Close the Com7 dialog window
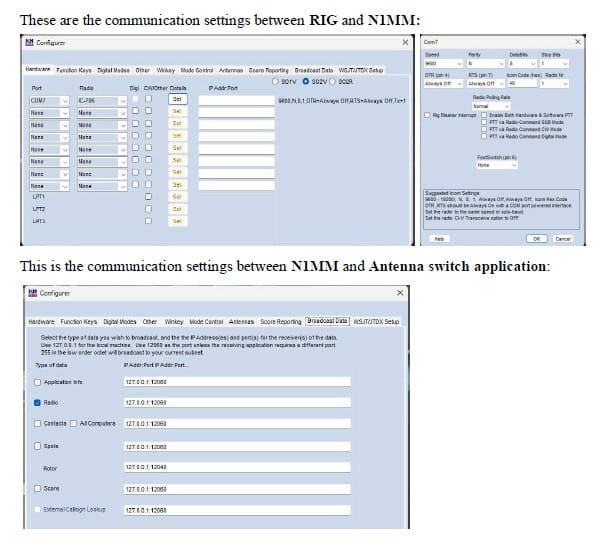Viewport: 606px width, 539px height. [x=578, y=42]
